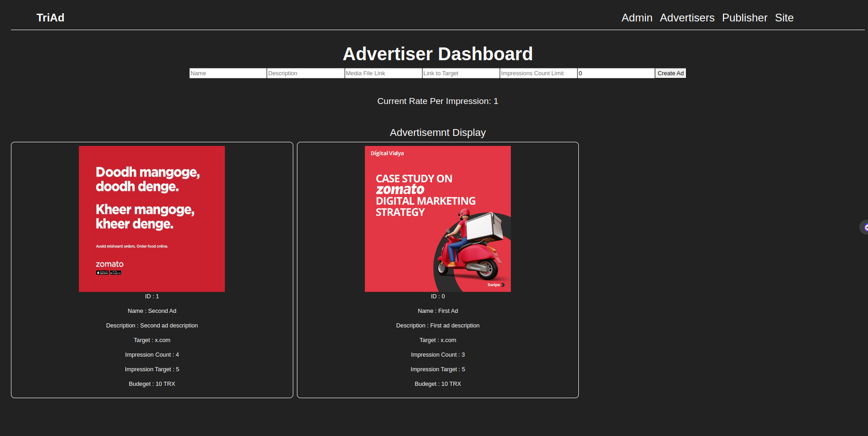Switch to the Publisher page

coord(744,18)
